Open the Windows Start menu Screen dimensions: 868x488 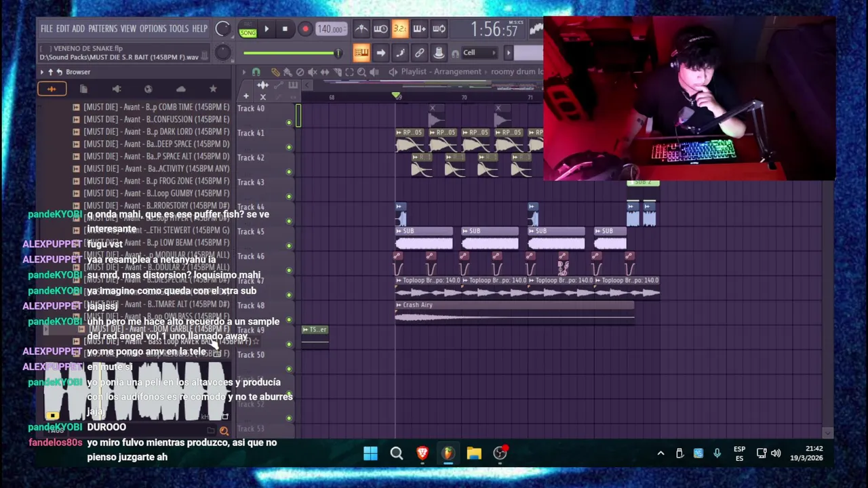(370, 453)
